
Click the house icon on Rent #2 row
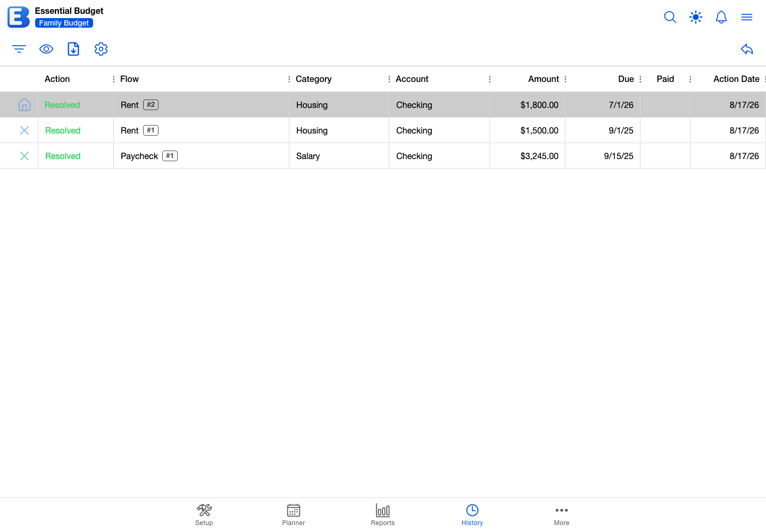click(24, 105)
